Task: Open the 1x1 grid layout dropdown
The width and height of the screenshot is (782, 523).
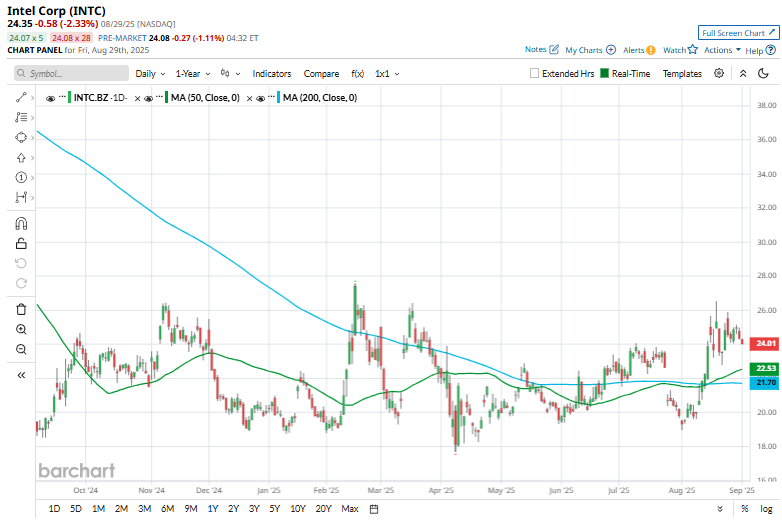Action: tap(387, 73)
